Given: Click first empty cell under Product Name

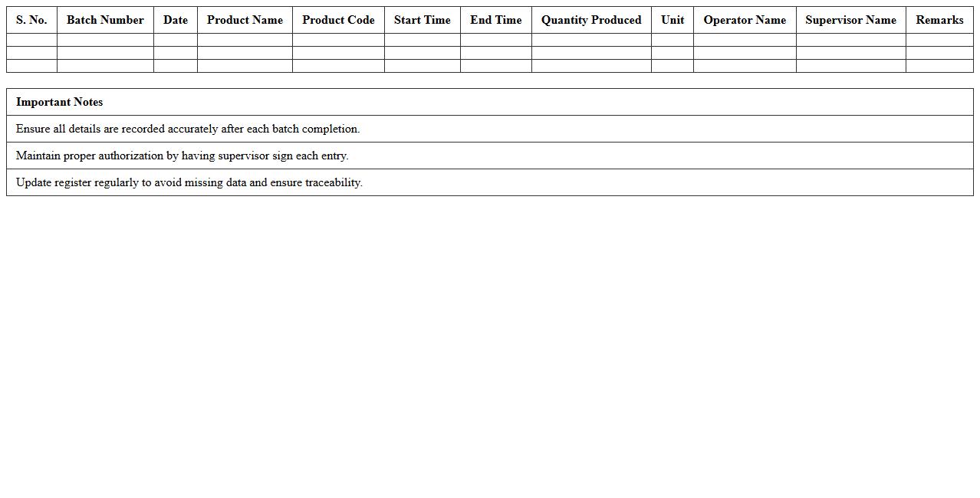Looking at the screenshot, I should [x=245, y=40].
